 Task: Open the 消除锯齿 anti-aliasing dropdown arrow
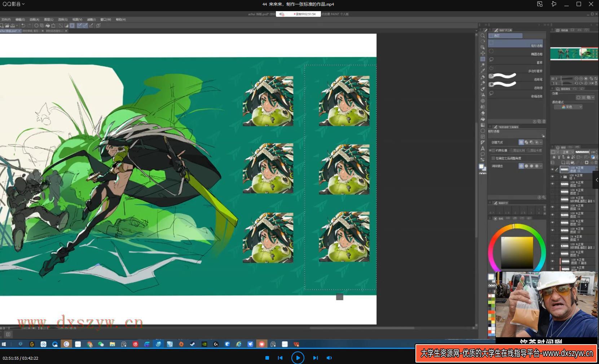click(541, 166)
